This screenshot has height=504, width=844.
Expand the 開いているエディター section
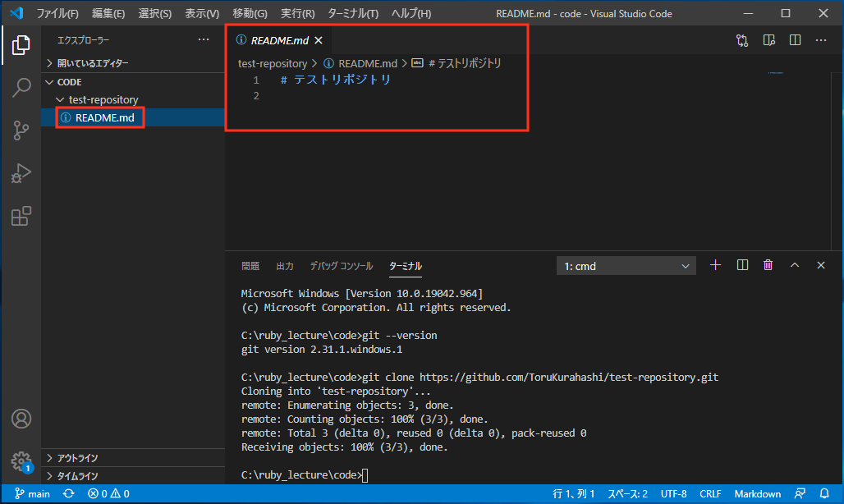(x=133, y=63)
